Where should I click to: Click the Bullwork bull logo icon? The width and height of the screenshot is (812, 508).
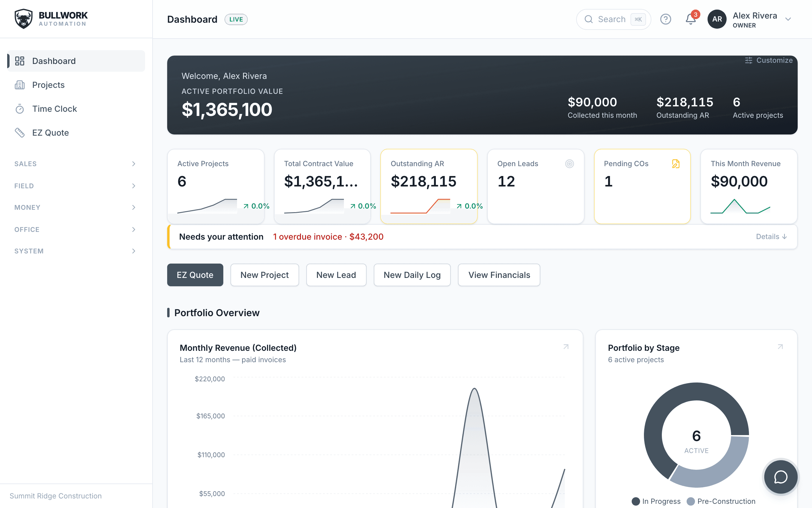[x=24, y=19]
